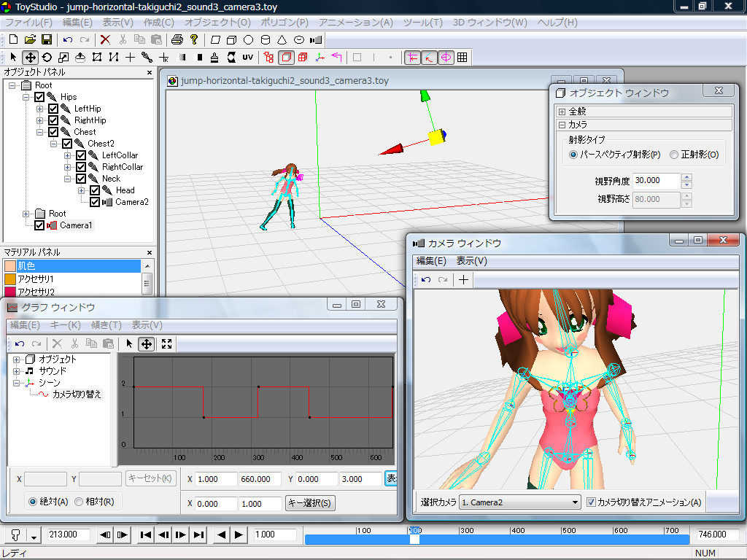Select the 正射影(O) orthographic projection radio button
Viewport: 747px width, 560px height.
click(673, 155)
